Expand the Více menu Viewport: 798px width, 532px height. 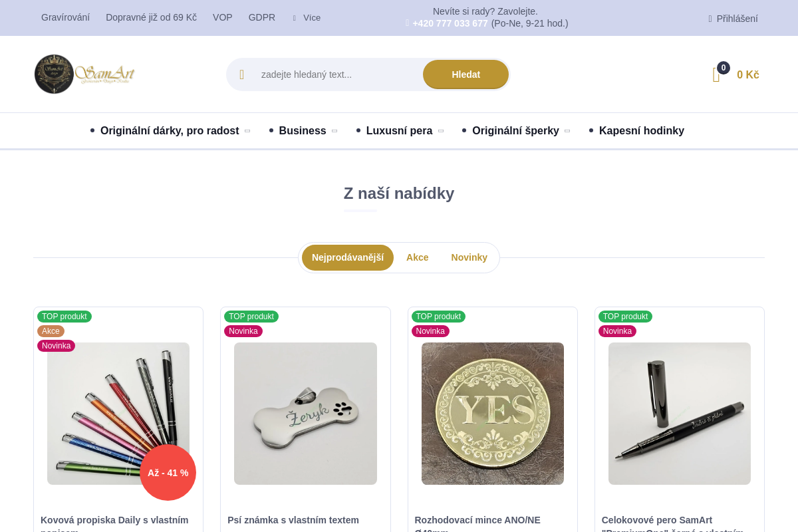point(307,18)
